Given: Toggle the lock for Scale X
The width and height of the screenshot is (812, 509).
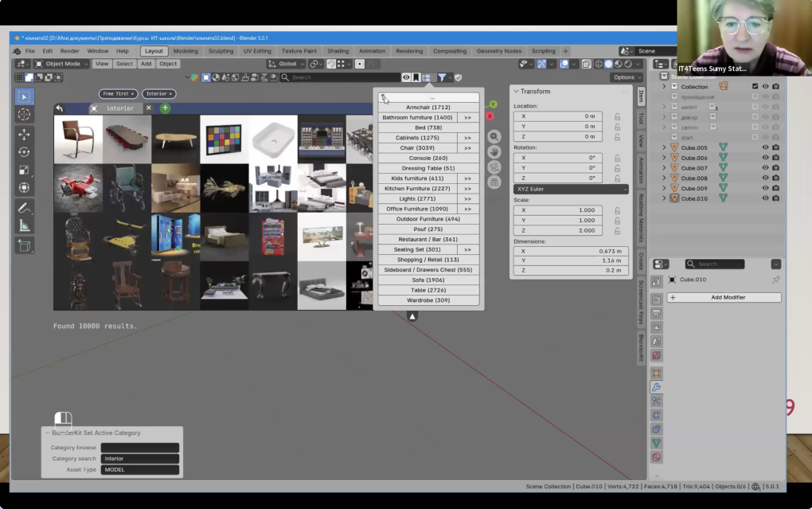Looking at the screenshot, I should coord(616,210).
